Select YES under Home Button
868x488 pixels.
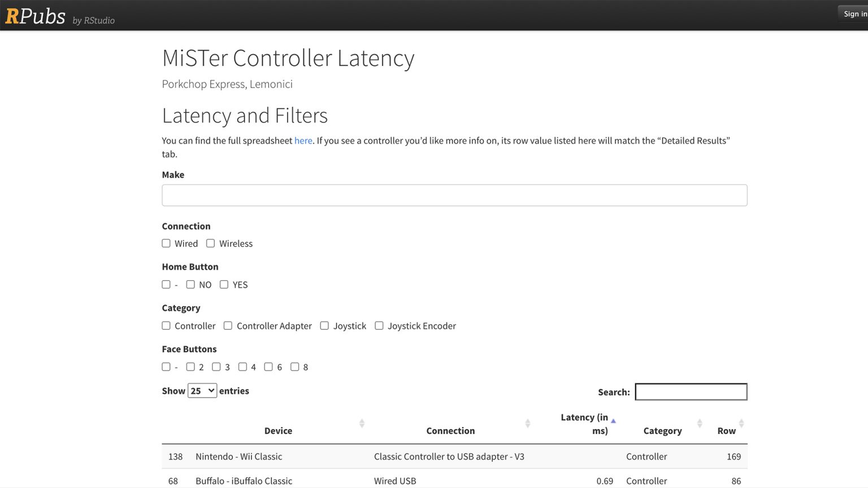(x=224, y=284)
